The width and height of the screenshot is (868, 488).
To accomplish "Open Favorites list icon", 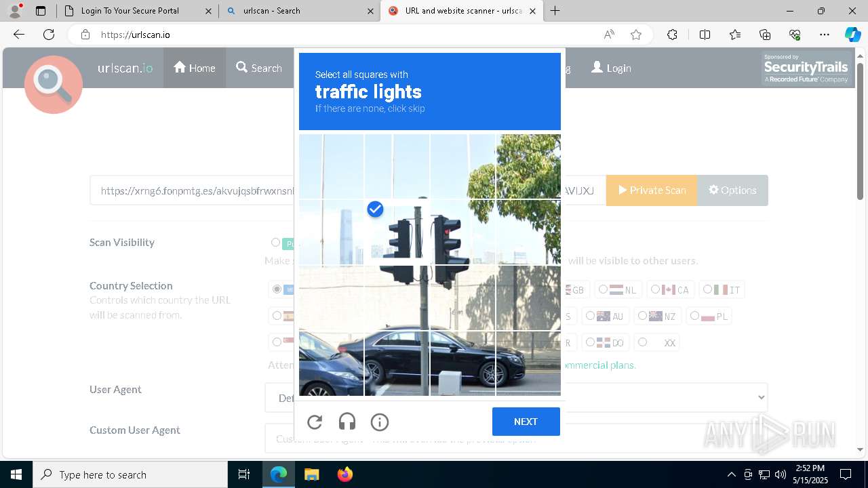I will pos(735,35).
